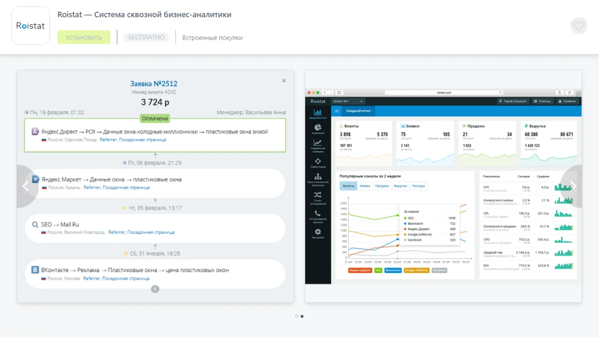
Task: Select the second carousel pagination dot
Action: pos(302,316)
